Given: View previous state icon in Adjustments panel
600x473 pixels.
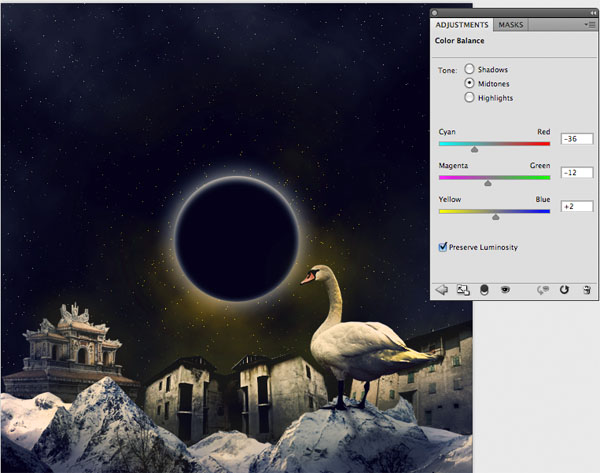Looking at the screenshot, I should (x=543, y=290).
